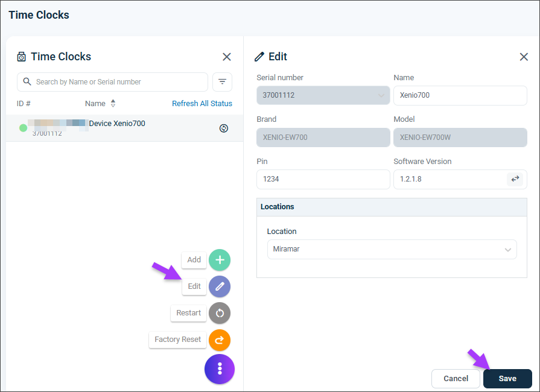
Task: Toggle the three-dot floating action menu
Action: (x=220, y=369)
